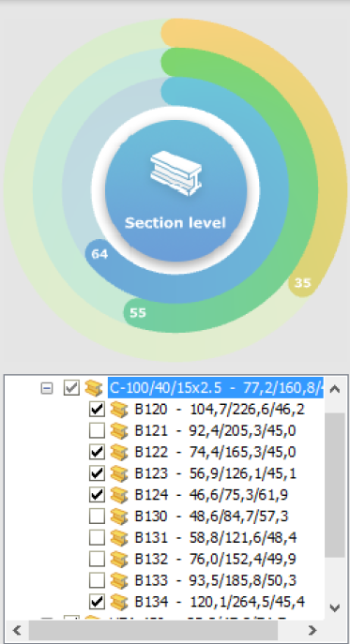The width and height of the screenshot is (350, 644).
Task: Enable the B121 checkbox
Action: pyautogui.click(x=97, y=430)
